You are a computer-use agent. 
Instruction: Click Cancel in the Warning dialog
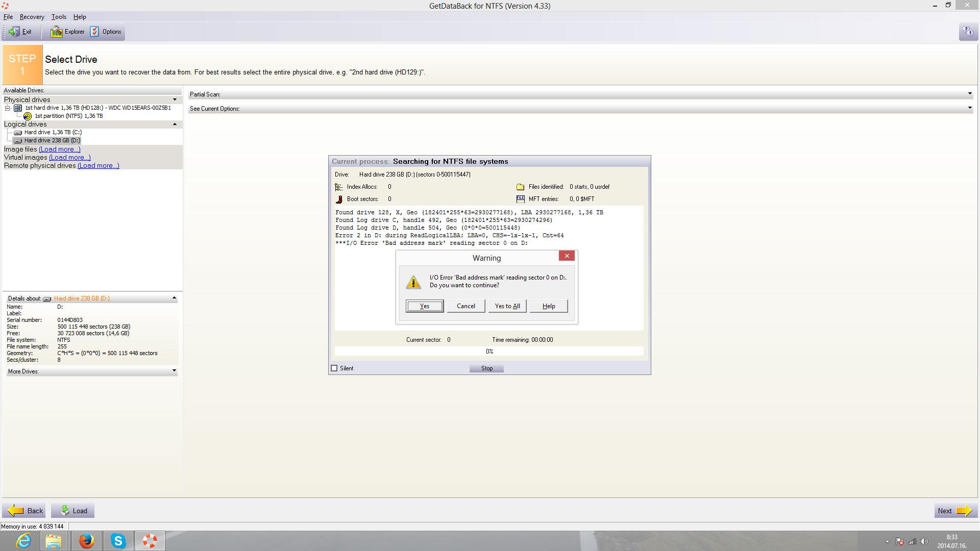[x=466, y=306]
